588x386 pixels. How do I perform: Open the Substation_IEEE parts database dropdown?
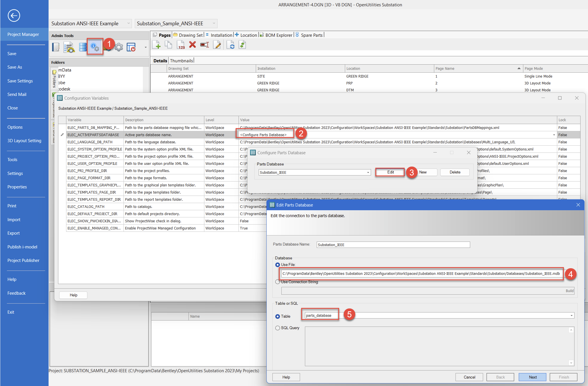(368, 172)
